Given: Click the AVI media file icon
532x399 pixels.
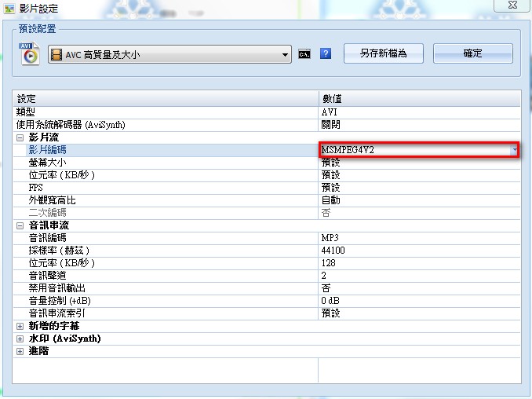Looking at the screenshot, I should coord(29,53).
